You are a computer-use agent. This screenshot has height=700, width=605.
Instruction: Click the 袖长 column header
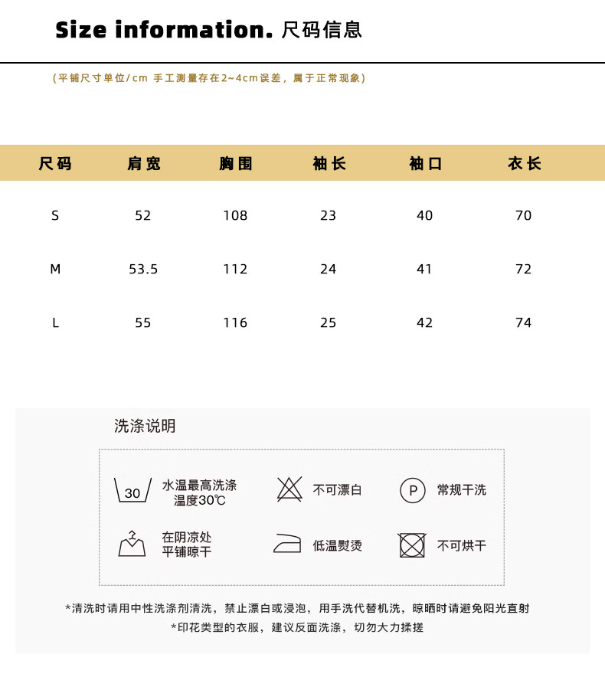pos(329,163)
